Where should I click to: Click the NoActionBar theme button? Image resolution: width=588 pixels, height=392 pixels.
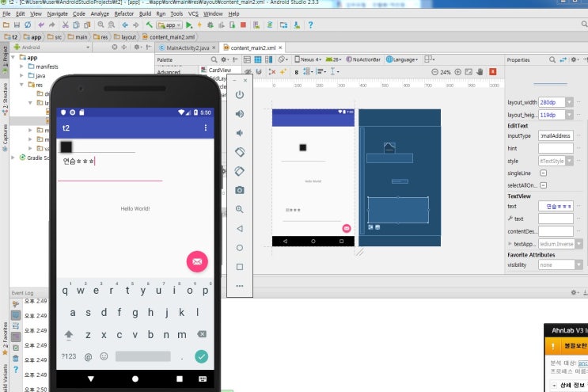pyautogui.click(x=363, y=59)
